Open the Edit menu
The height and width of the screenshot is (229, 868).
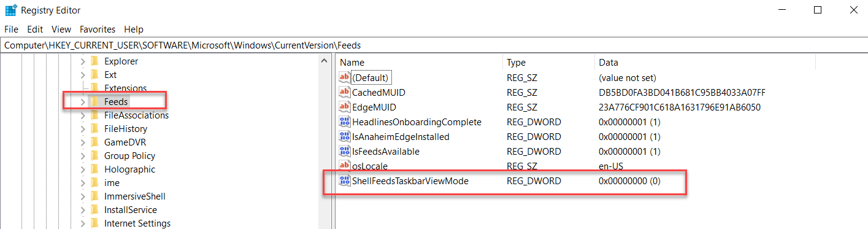coord(35,29)
